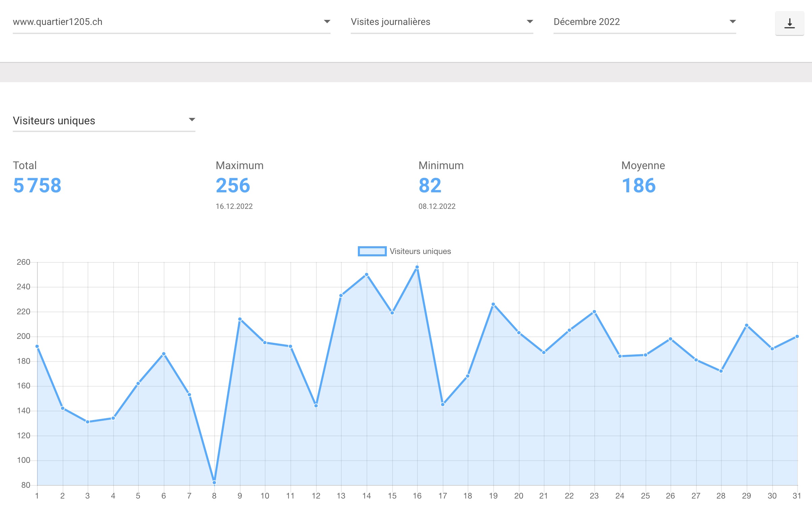Click the Minimum heading label
The image size is (812, 512).
tap(441, 165)
